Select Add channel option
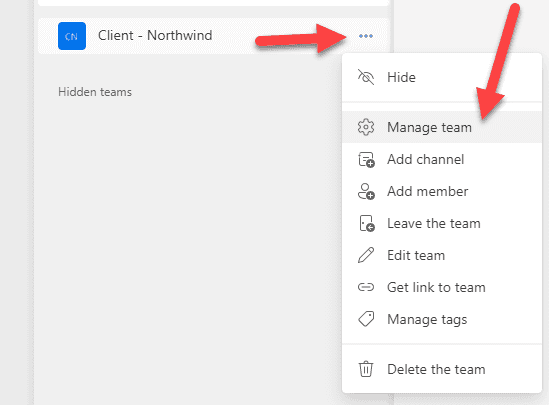The image size is (549, 405). (442, 160)
